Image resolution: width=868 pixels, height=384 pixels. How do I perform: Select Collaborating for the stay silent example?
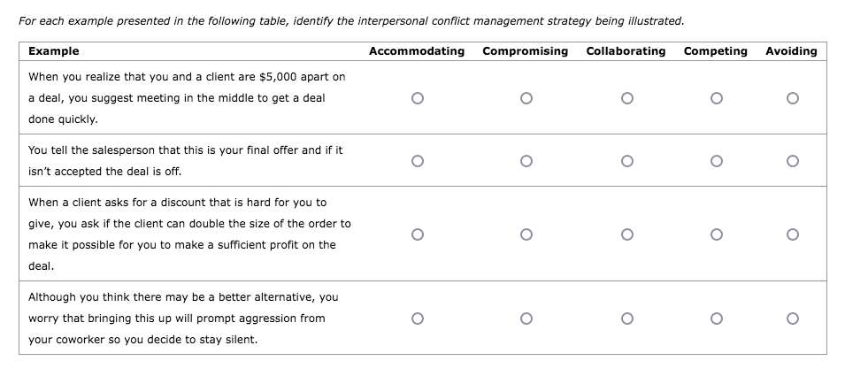[x=626, y=319]
